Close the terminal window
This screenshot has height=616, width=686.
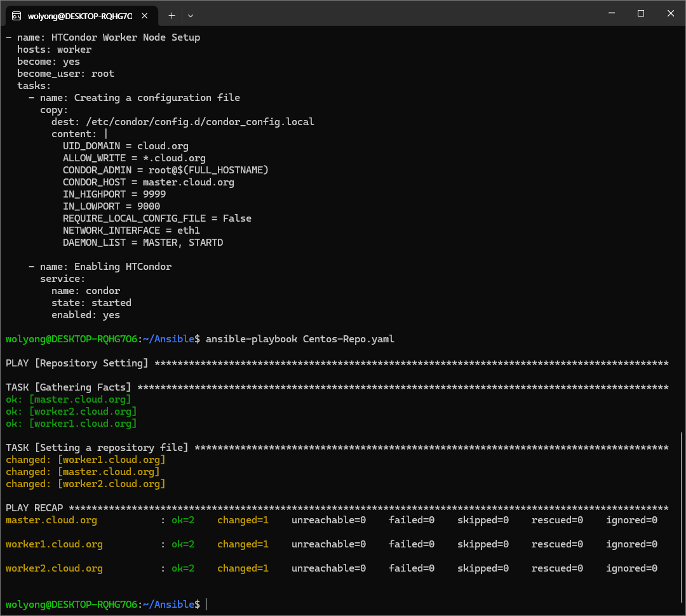(x=670, y=13)
